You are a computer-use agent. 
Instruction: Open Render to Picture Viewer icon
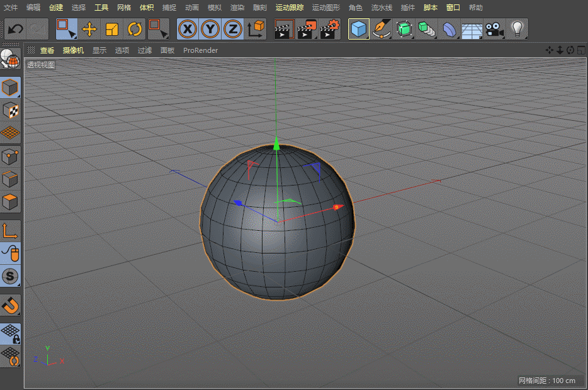[x=307, y=29]
